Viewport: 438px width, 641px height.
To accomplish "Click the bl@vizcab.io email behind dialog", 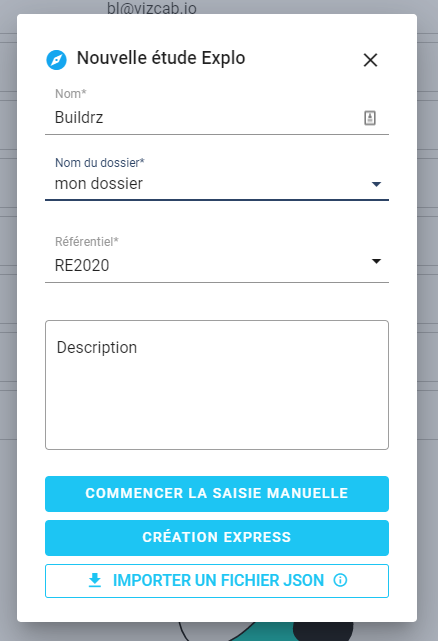I will coord(152,8).
